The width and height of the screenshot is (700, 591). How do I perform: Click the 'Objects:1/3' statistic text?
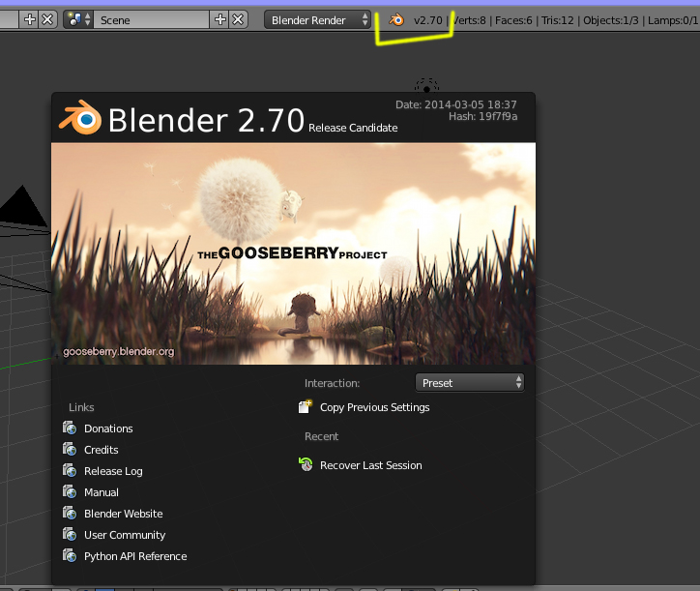tap(611, 20)
